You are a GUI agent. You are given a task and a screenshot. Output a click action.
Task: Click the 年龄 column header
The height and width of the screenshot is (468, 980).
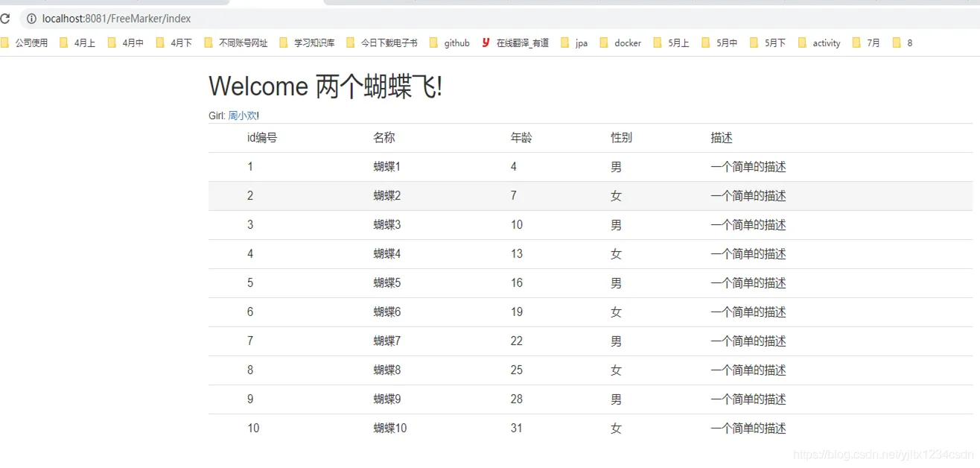pos(521,138)
